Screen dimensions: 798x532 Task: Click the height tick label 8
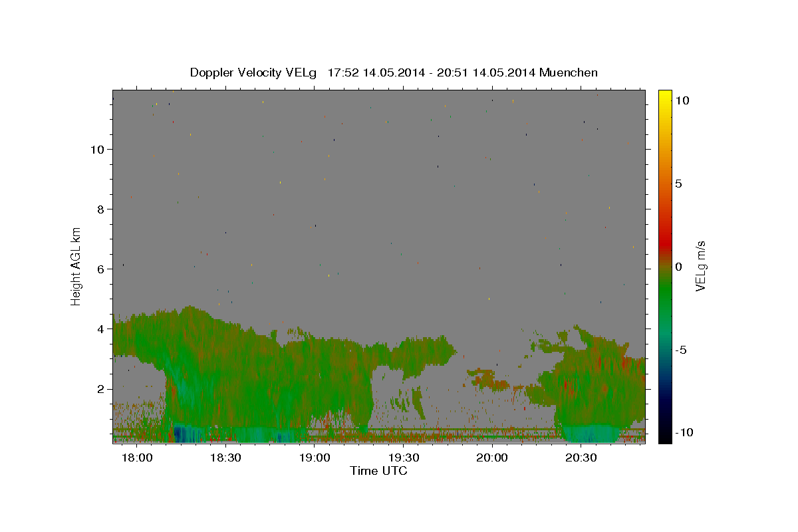tap(100, 209)
